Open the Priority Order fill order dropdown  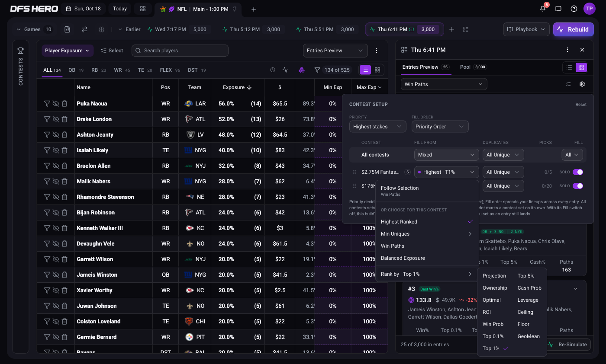pos(440,127)
